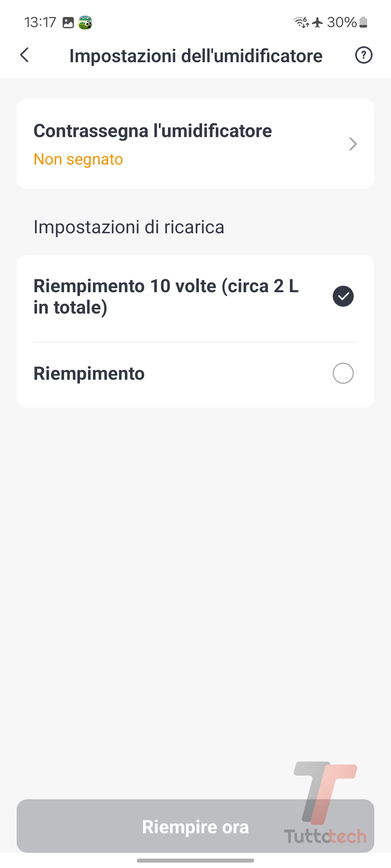Screen dimensions: 391x868
Task: Tap the 30% battery percentage text
Action: click(342, 22)
